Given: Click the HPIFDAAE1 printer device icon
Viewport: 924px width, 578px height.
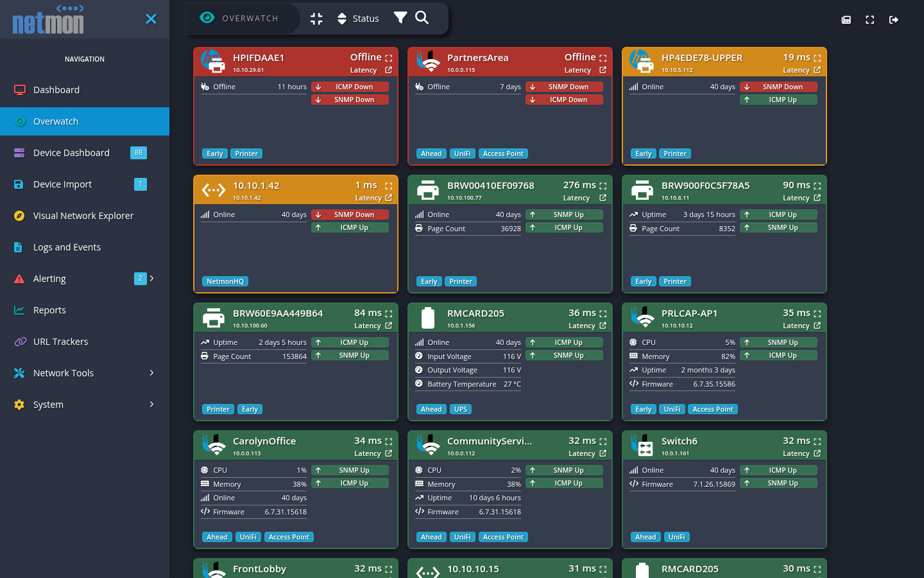Looking at the screenshot, I should [x=213, y=62].
